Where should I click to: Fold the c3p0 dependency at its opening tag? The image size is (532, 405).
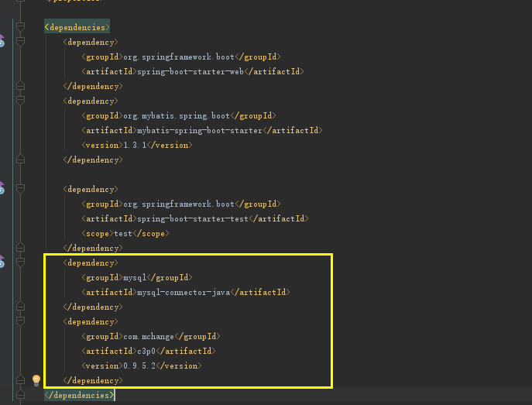coord(20,321)
